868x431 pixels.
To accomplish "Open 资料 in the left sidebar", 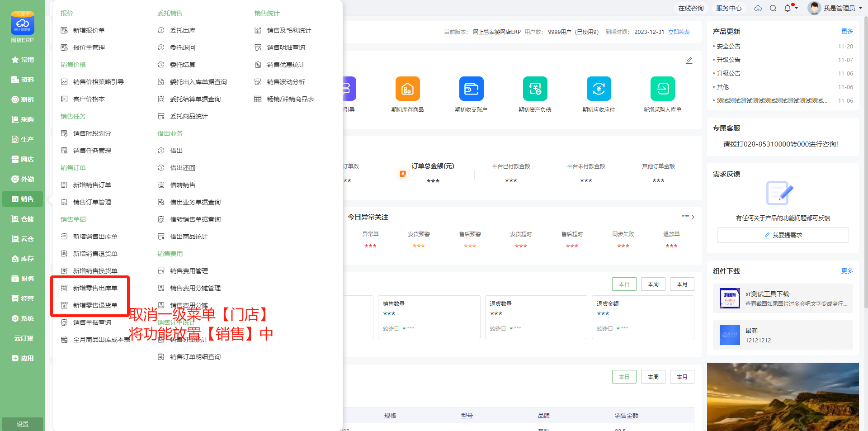I will click(23, 80).
